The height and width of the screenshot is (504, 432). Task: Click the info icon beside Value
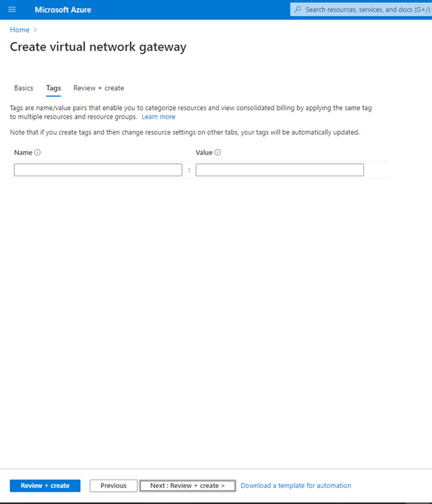click(217, 153)
